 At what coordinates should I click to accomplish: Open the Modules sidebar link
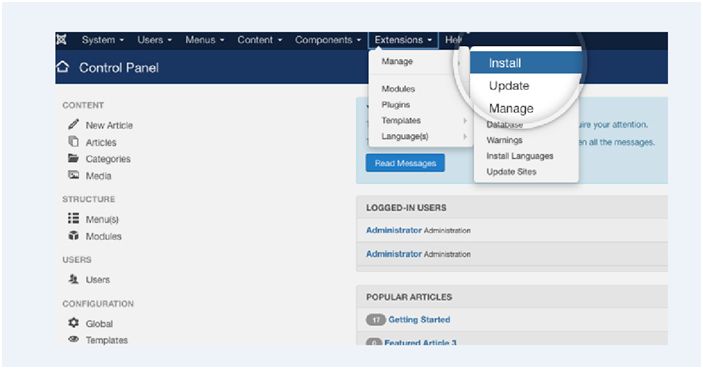(104, 236)
